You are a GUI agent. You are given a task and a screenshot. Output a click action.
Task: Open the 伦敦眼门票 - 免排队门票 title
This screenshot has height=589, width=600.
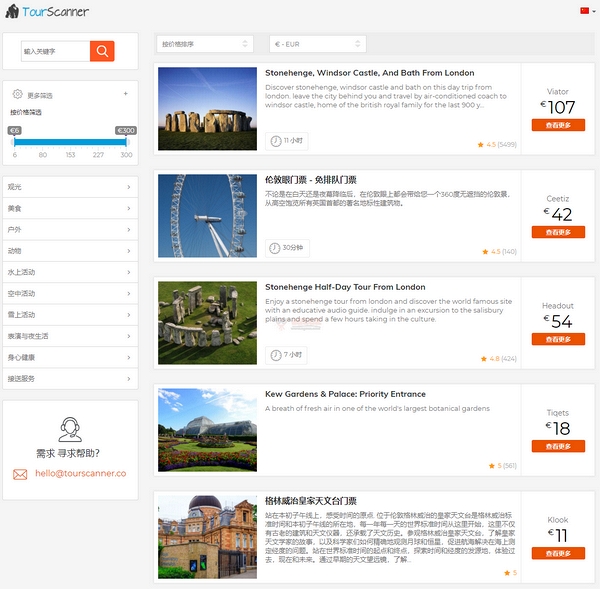click(311, 179)
